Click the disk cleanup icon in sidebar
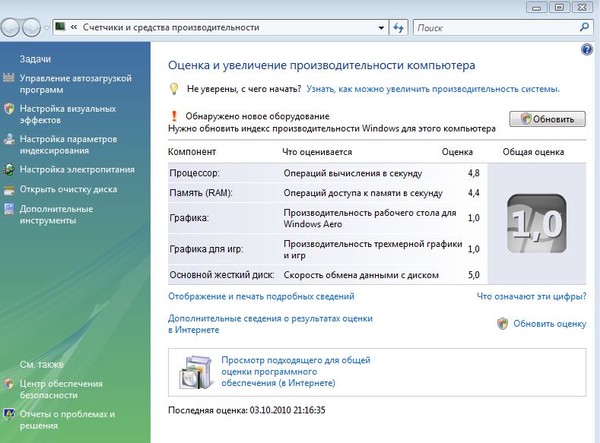Viewport: 600px width, 443px height. [x=9, y=190]
